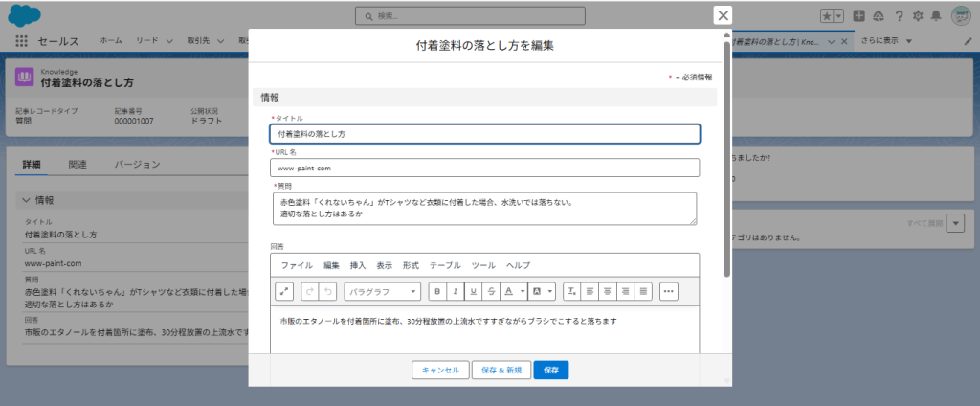
Task: Open the 形式 menu in editor
Action: [411, 265]
